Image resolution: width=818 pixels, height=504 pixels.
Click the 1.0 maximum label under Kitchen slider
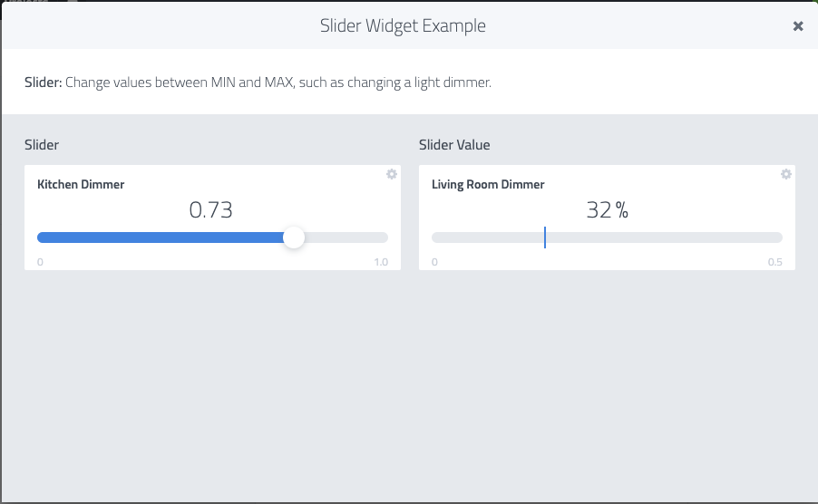point(381,262)
